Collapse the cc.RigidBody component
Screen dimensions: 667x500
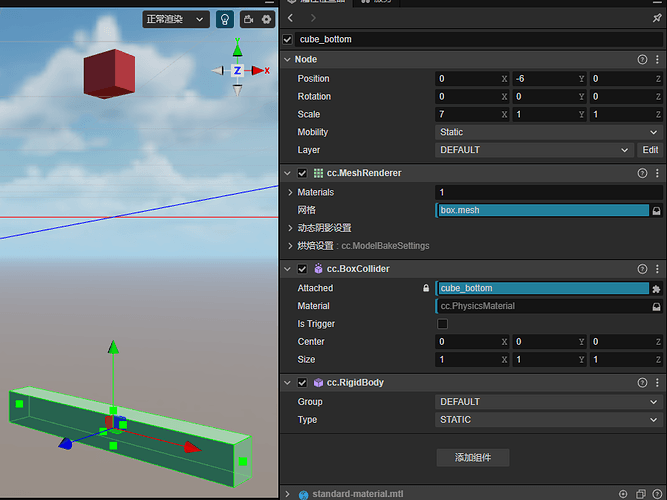[288, 383]
